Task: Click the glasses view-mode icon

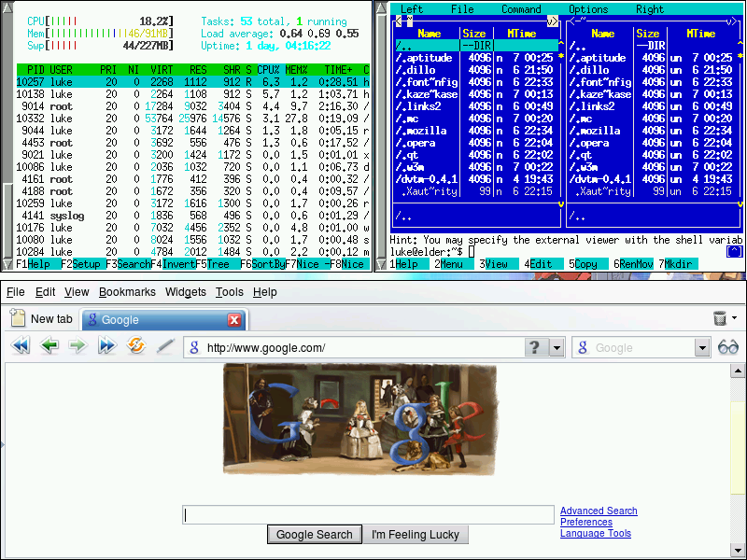Action: [x=728, y=347]
